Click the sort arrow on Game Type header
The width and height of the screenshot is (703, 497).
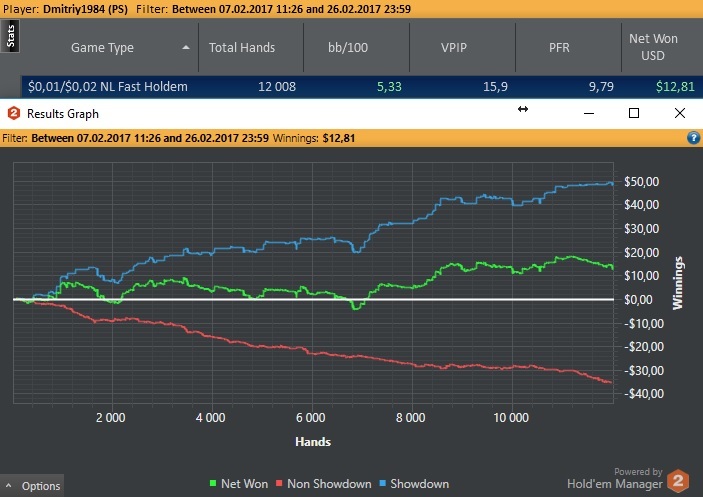(x=186, y=47)
